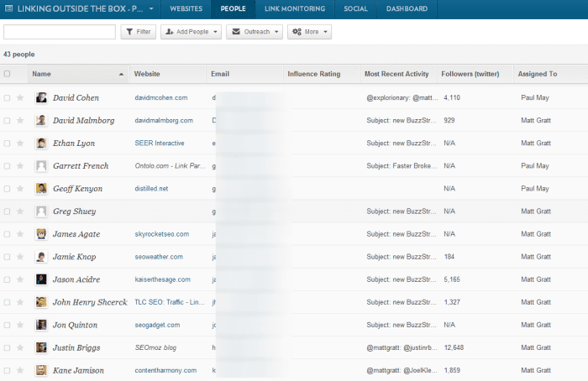
Task: Click Jason Acidre's avatar image
Action: pyautogui.click(x=41, y=279)
